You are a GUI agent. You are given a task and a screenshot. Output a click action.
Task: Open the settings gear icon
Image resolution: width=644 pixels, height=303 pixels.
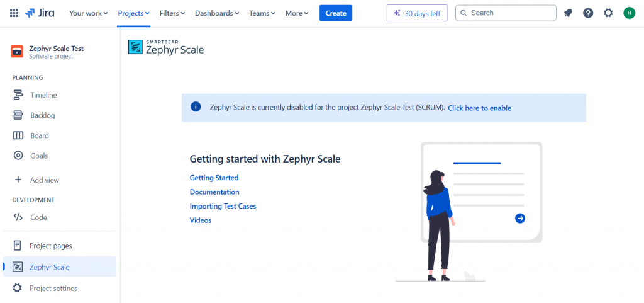608,13
